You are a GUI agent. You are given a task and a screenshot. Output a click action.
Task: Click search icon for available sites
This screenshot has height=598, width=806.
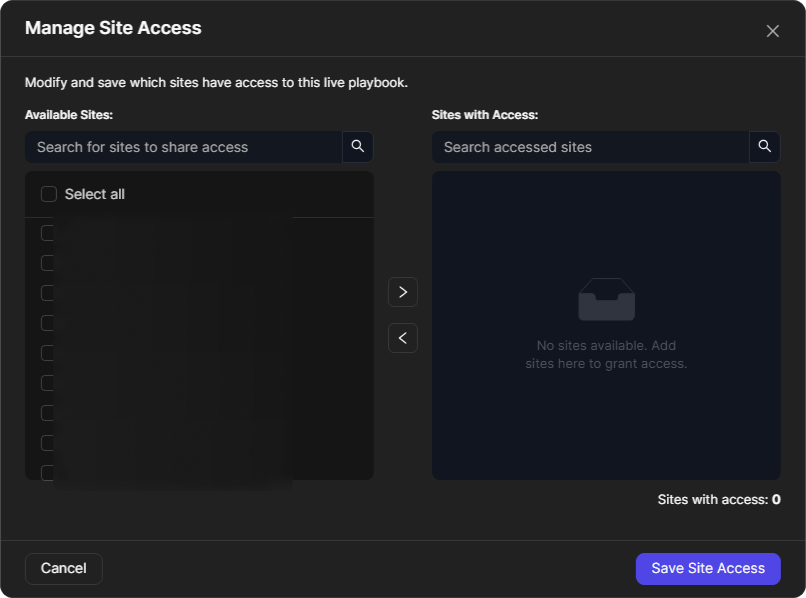358,147
